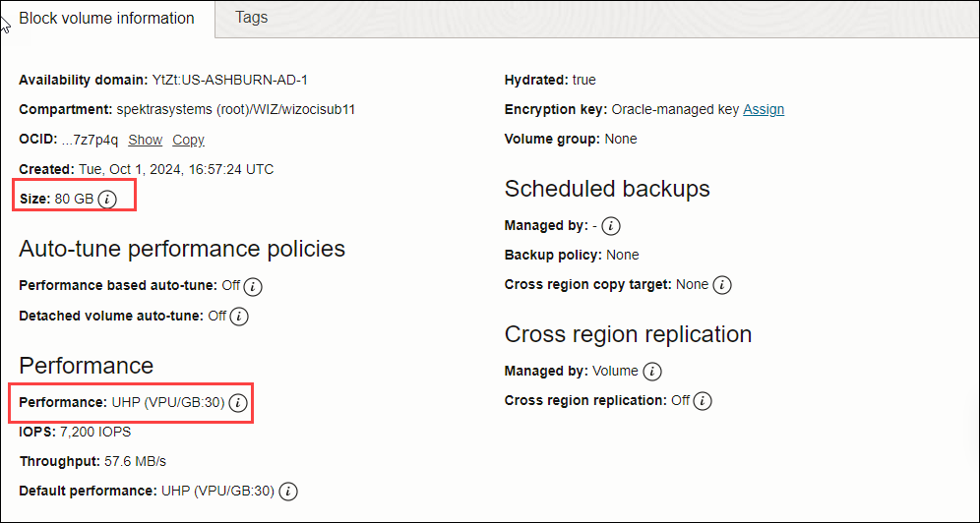Viewport: 980px width, 523px height.
Task: Show the full OCID
Action: pos(145,140)
